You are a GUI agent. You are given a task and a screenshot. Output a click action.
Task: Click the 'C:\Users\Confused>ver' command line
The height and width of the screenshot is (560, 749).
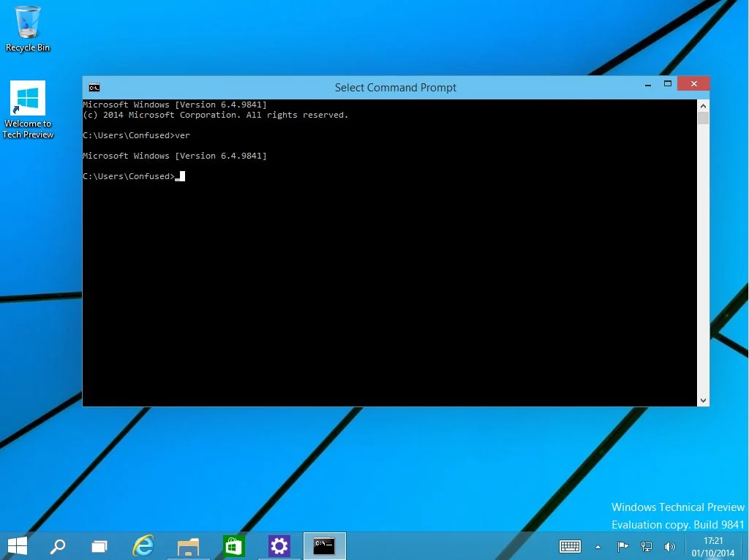tap(136, 135)
